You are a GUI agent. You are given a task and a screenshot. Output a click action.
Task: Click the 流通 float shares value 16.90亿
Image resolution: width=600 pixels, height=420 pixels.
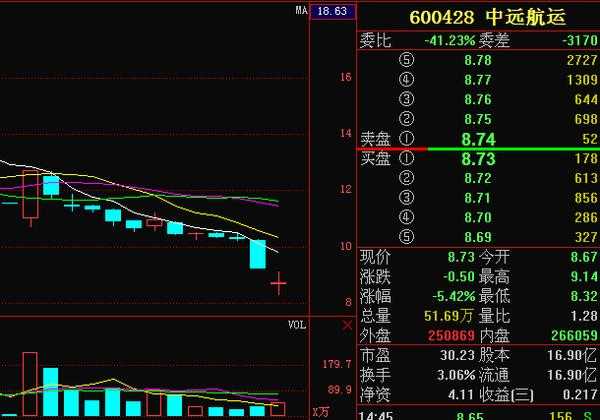(572, 375)
